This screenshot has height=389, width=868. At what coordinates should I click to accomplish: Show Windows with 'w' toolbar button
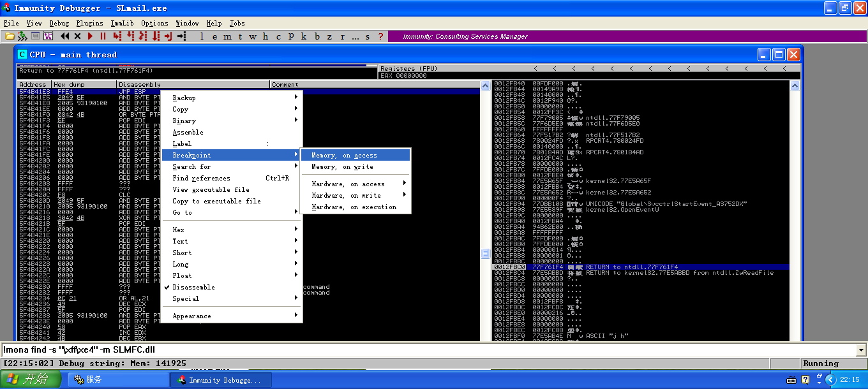pos(253,36)
